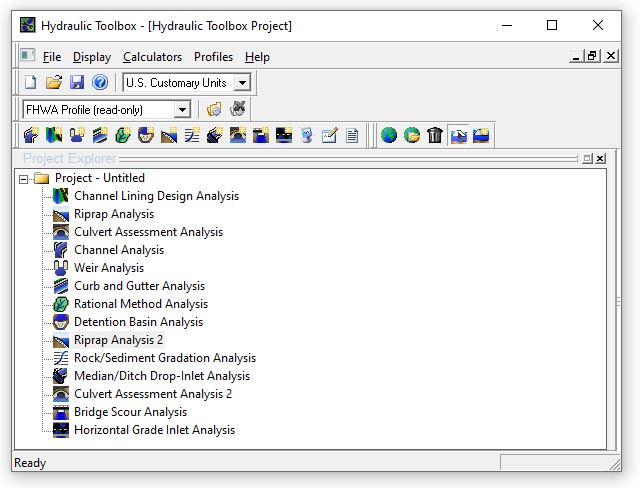Open the Profiles menu
The height and width of the screenshot is (488, 640).
coord(213,57)
